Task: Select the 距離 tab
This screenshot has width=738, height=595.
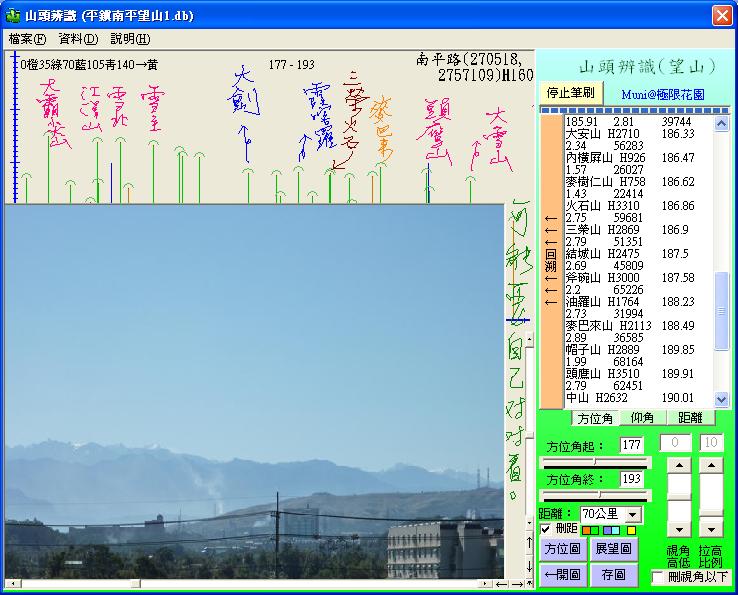Action: click(x=691, y=418)
